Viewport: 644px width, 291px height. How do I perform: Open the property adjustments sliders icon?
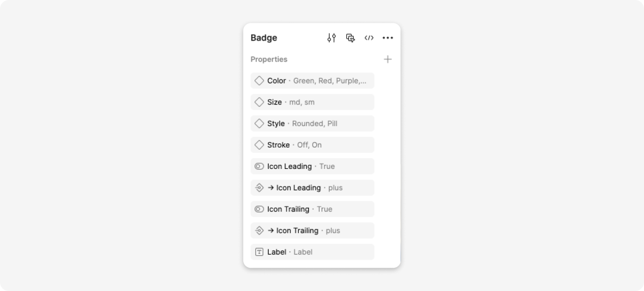(331, 38)
